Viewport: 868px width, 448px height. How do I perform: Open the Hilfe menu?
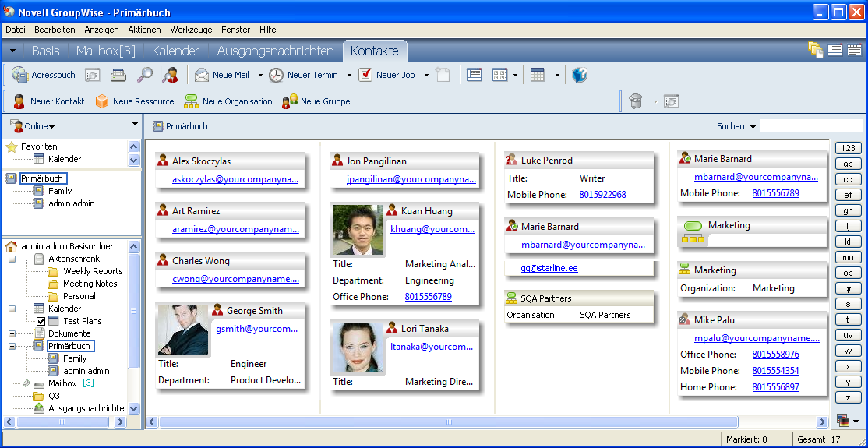[x=267, y=30]
